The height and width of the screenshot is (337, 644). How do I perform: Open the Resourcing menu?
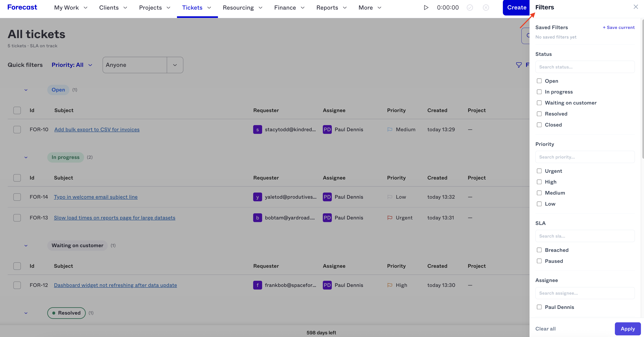click(x=243, y=8)
